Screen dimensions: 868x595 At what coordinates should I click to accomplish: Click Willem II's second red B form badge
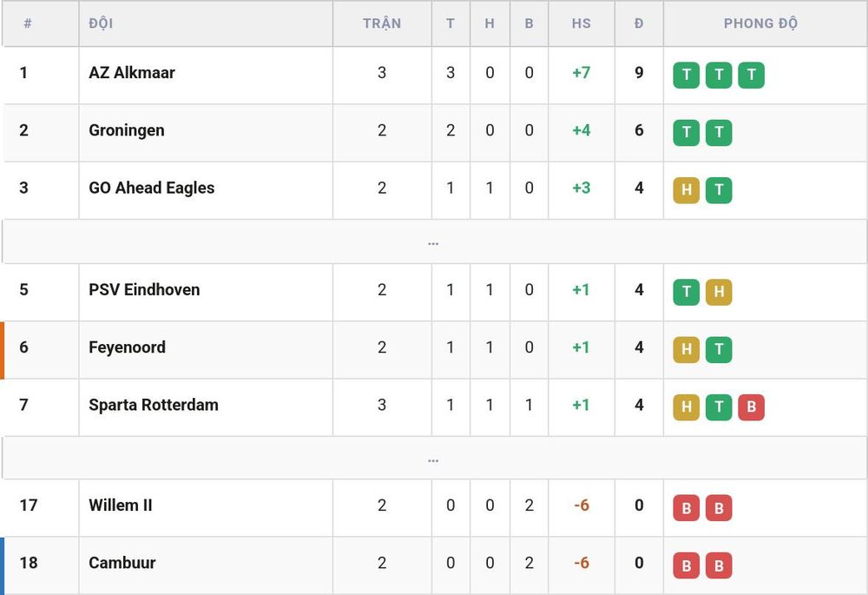coord(719,508)
